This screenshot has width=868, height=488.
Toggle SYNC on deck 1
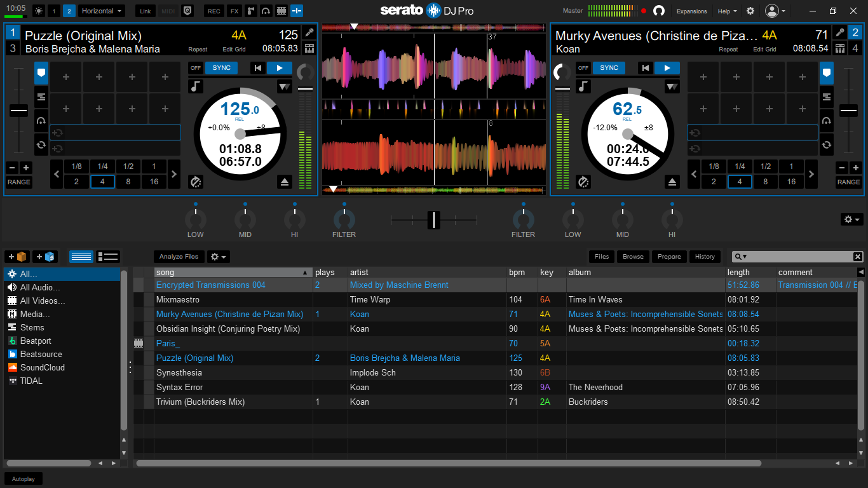click(x=221, y=68)
